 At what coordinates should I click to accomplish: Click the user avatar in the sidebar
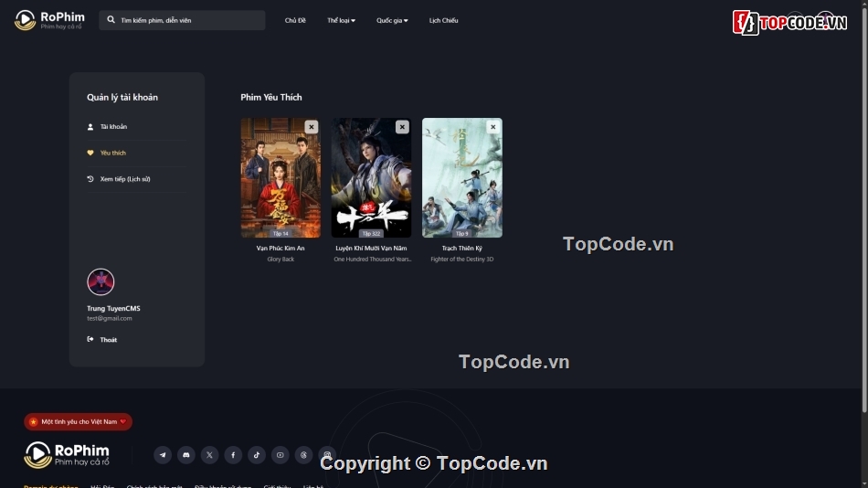101,282
